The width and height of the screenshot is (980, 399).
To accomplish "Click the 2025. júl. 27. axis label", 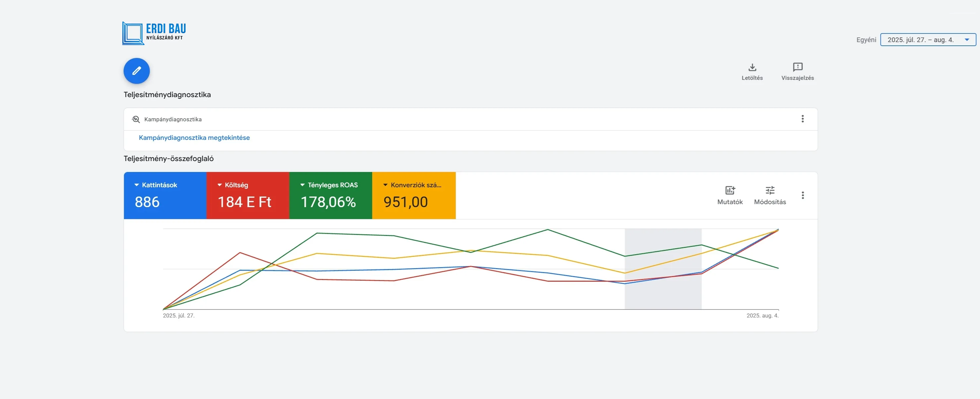I will [x=178, y=316].
